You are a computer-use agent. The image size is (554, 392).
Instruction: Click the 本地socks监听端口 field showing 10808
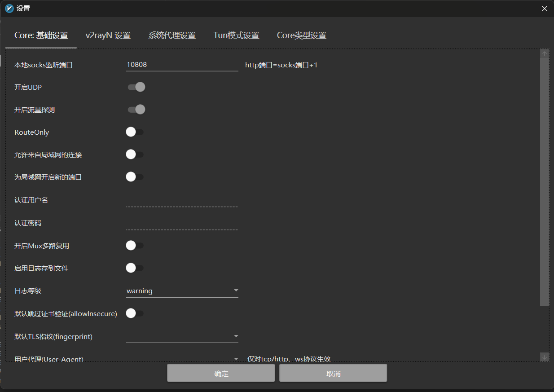182,65
